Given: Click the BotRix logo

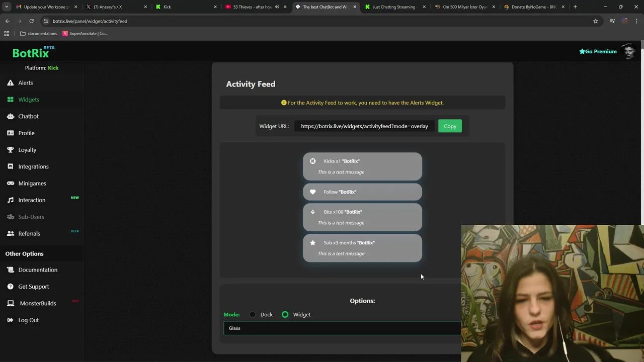Looking at the screenshot, I should pyautogui.click(x=33, y=52).
